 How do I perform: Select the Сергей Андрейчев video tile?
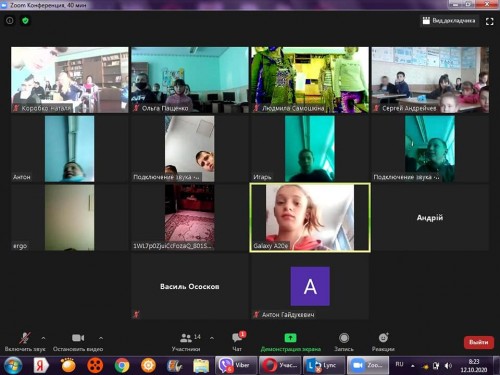click(430, 80)
